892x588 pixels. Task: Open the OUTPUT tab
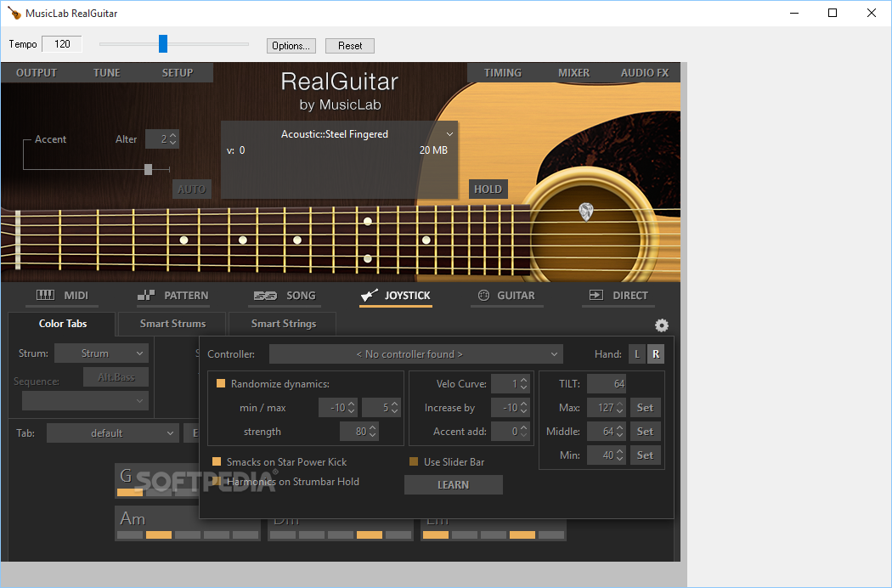click(37, 73)
